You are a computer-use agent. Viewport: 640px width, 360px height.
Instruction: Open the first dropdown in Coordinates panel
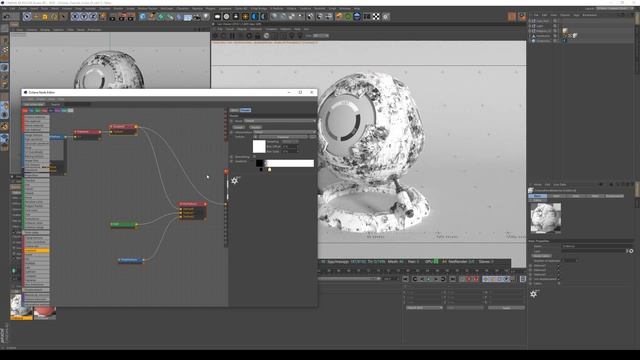pyautogui.click(x=424, y=308)
